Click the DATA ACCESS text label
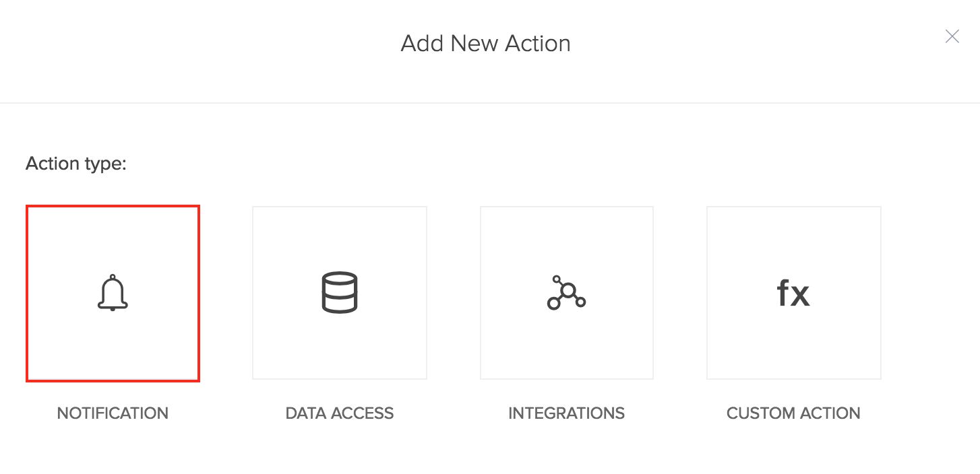980x474 pixels. 340,413
